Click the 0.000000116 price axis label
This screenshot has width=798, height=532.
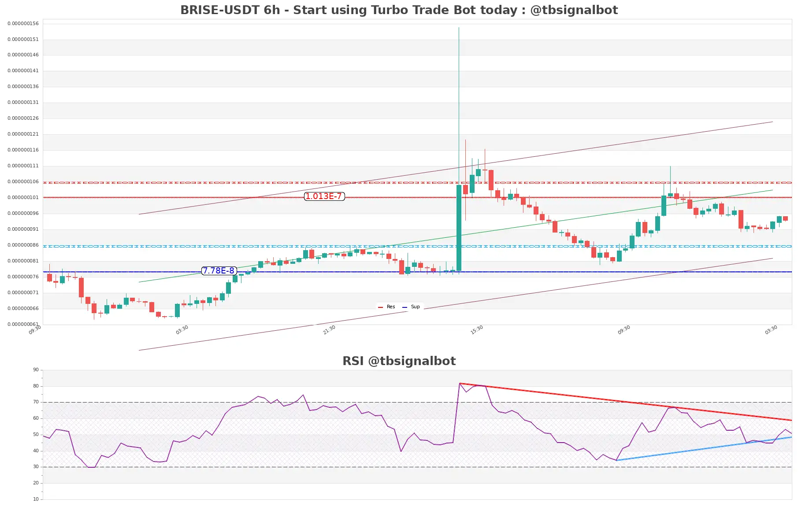[23, 150]
